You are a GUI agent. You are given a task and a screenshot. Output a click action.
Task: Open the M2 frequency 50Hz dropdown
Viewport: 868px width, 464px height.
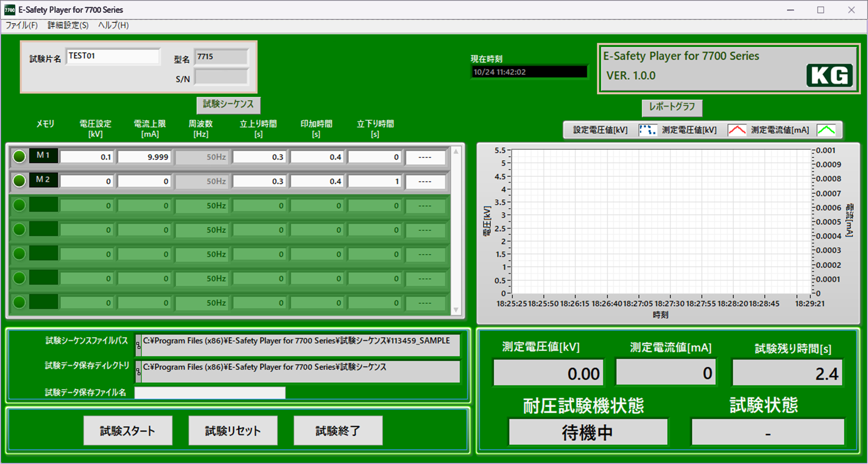pos(202,181)
